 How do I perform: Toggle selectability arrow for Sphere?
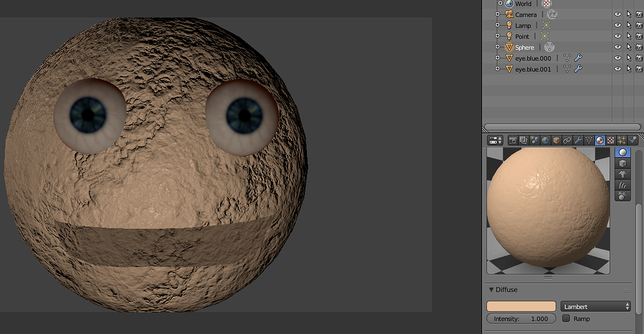point(629,47)
